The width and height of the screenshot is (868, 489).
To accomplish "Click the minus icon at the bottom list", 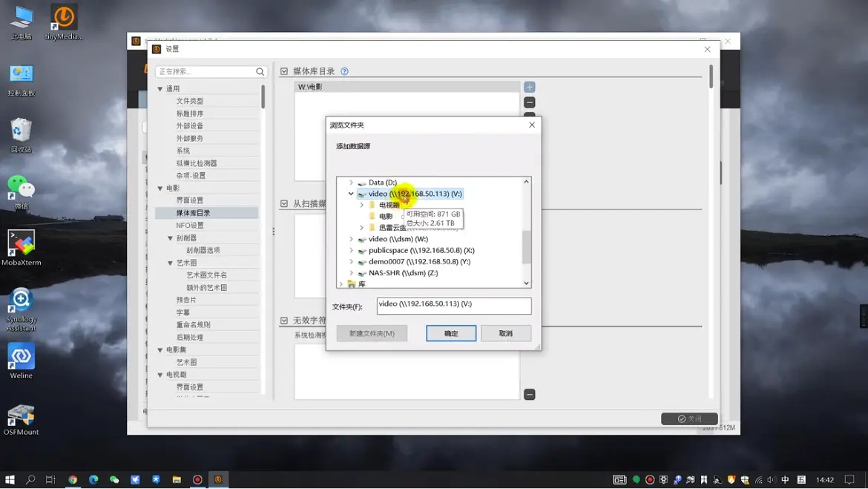I will (529, 395).
